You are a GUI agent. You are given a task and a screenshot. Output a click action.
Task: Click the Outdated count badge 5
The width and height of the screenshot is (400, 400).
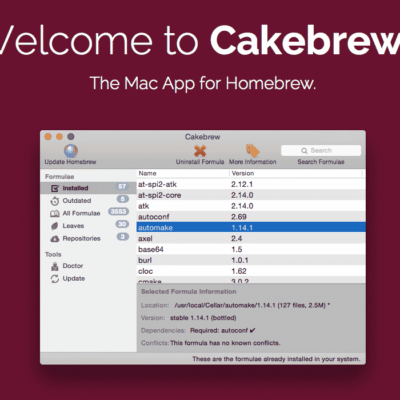[x=123, y=199]
